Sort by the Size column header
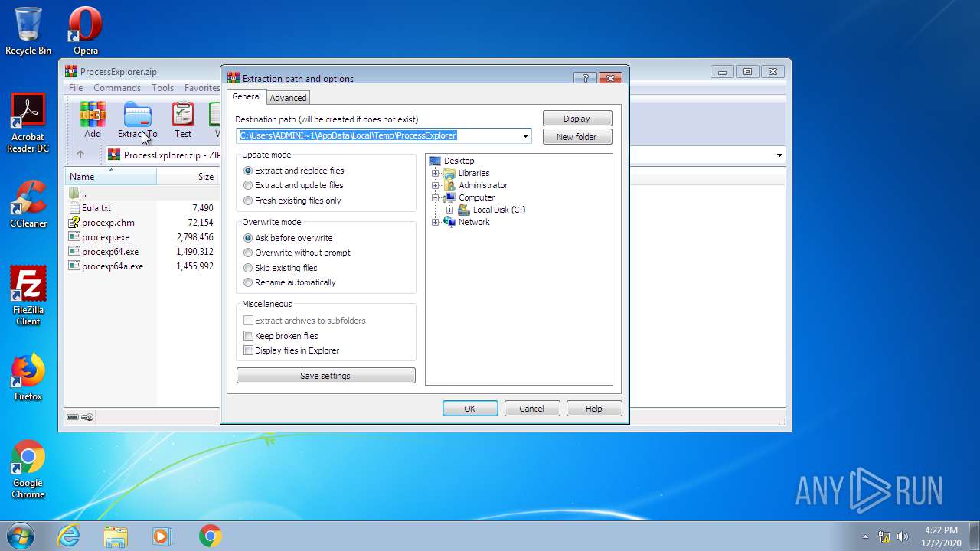The width and height of the screenshot is (980, 551). (188, 177)
